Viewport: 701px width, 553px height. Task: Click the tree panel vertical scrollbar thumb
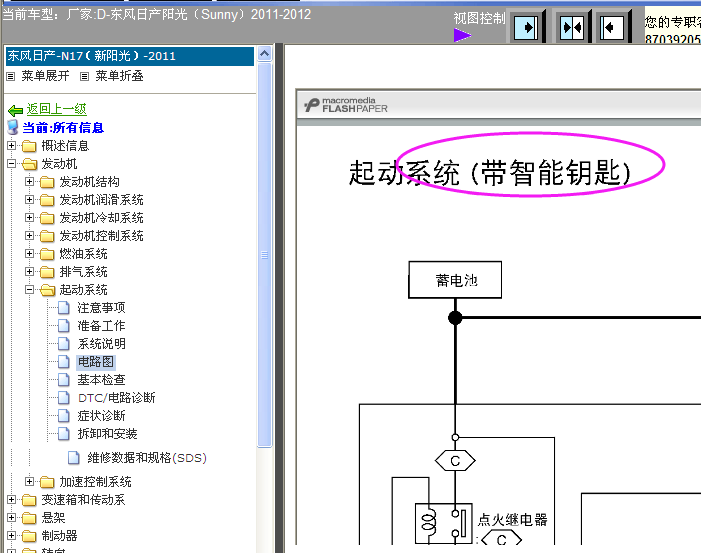click(x=265, y=255)
